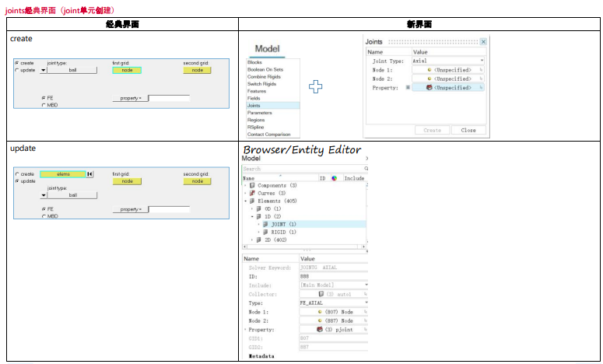Click the search magnifier icon in browser
The height and width of the screenshot is (364, 603).
click(x=366, y=168)
